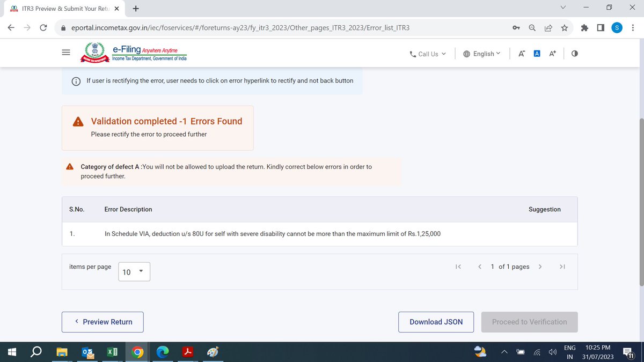
Task: Open the volume speaker icon
Action: 553,352
